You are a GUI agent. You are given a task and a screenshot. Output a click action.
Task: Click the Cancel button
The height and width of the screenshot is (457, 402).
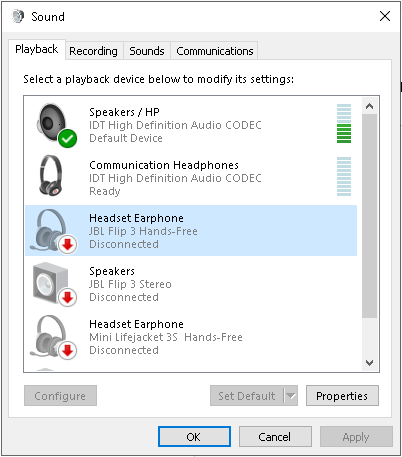[275, 437]
